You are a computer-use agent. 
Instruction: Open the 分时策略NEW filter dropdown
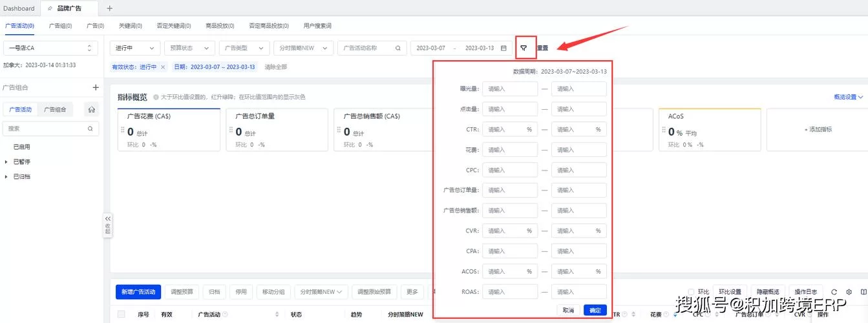pos(303,48)
